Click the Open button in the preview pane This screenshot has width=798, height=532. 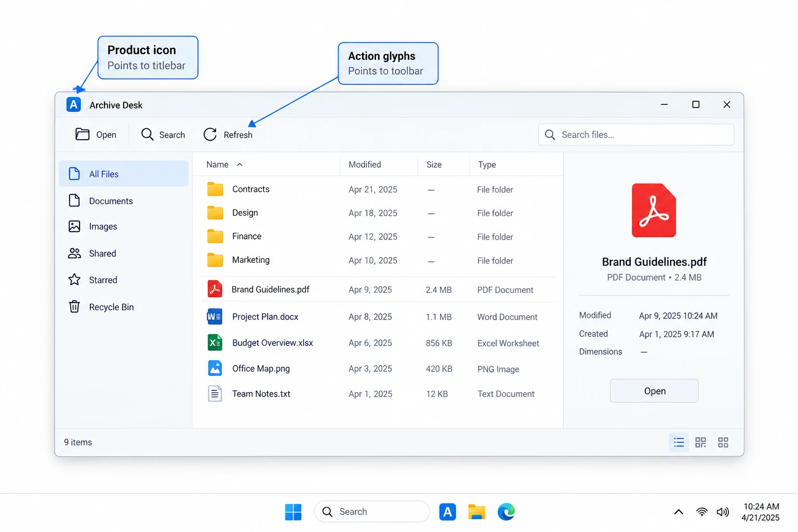(654, 391)
